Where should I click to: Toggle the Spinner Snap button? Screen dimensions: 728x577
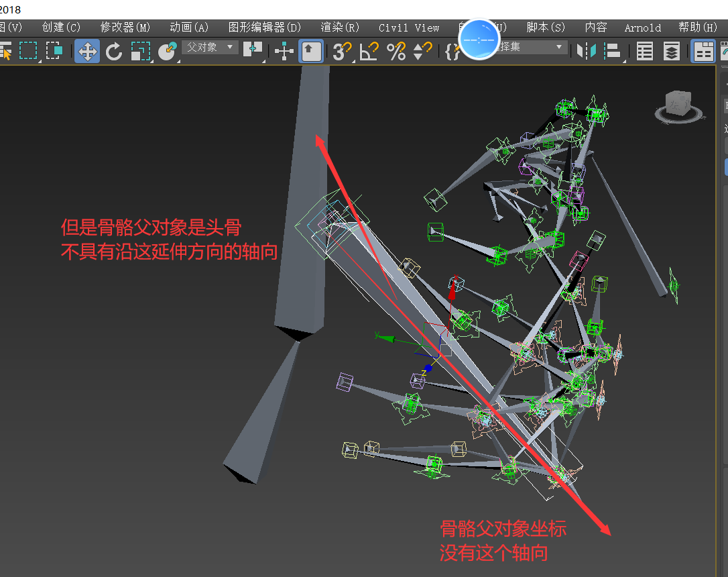[x=422, y=51]
